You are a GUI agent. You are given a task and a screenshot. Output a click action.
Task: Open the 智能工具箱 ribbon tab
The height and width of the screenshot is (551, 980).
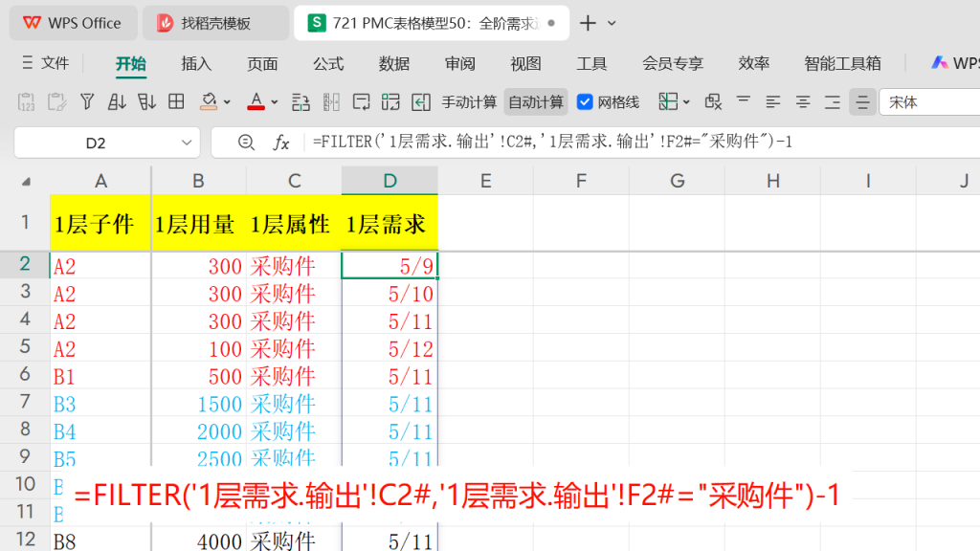point(842,63)
